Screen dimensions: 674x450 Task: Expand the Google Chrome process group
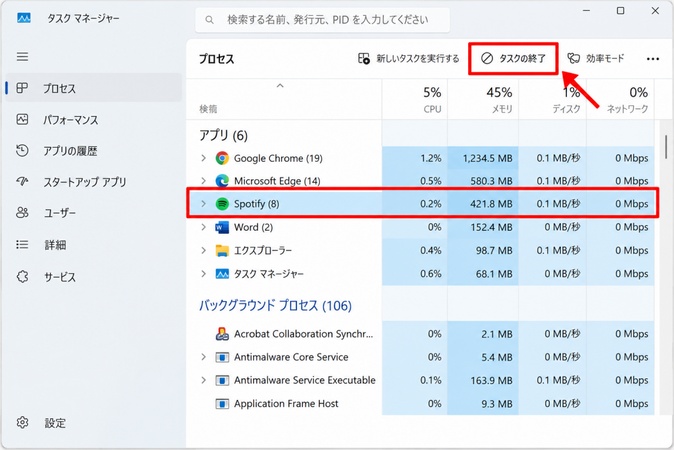tap(203, 158)
